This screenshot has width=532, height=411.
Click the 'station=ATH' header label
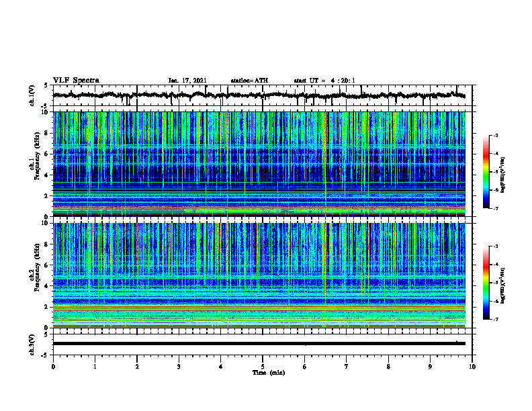click(249, 81)
